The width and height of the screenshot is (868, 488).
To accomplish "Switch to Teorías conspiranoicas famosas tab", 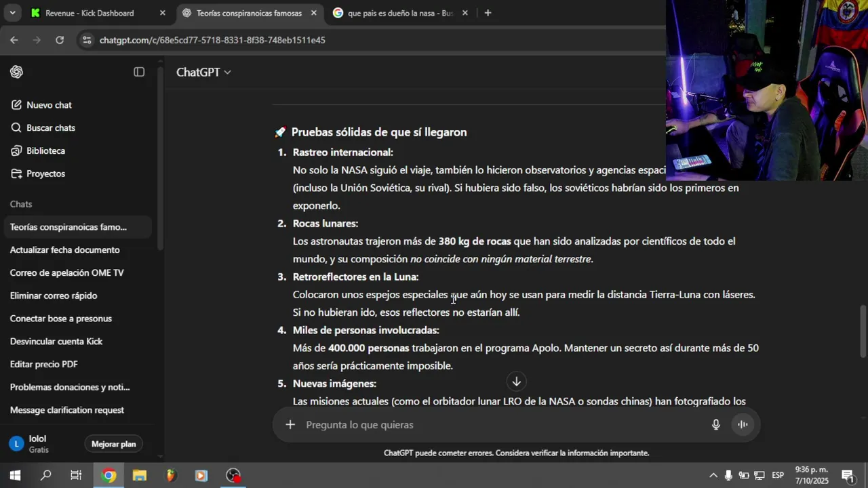I will pyautogui.click(x=249, y=13).
